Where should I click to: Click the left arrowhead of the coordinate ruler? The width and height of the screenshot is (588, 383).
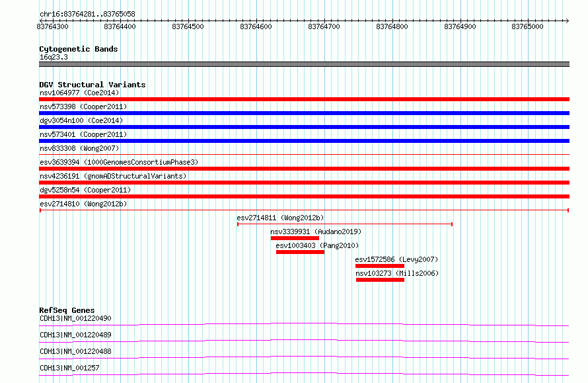coord(41,21)
